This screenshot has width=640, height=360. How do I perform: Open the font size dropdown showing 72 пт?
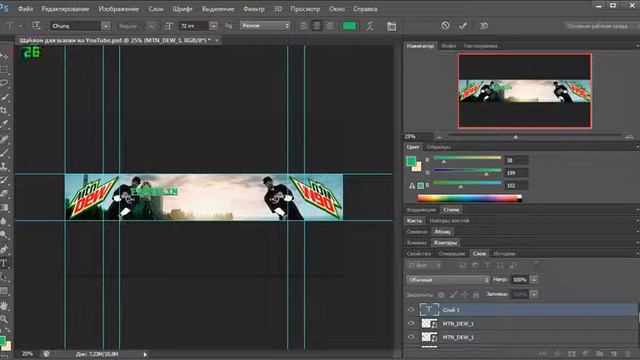pos(213,26)
